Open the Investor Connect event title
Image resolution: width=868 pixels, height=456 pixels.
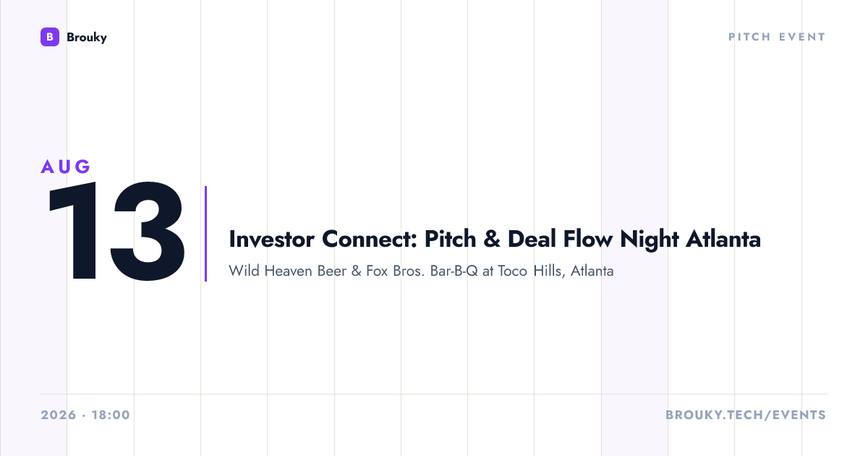point(495,239)
